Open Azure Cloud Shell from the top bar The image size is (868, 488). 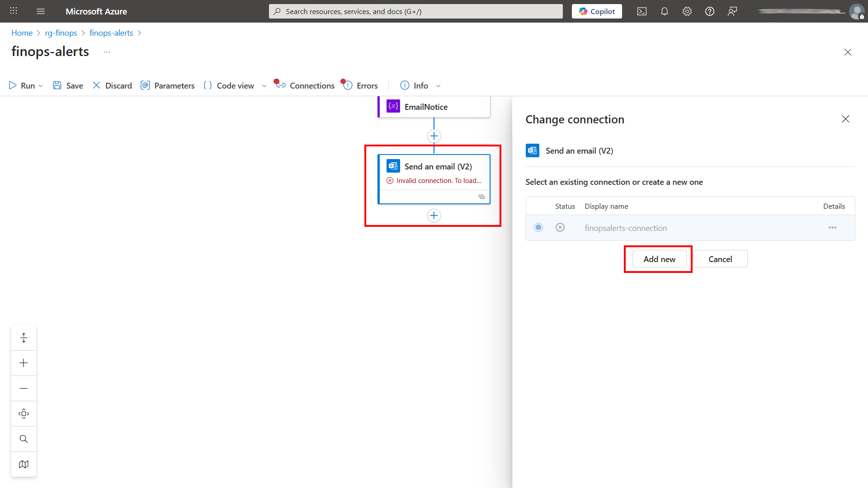pyautogui.click(x=642, y=11)
